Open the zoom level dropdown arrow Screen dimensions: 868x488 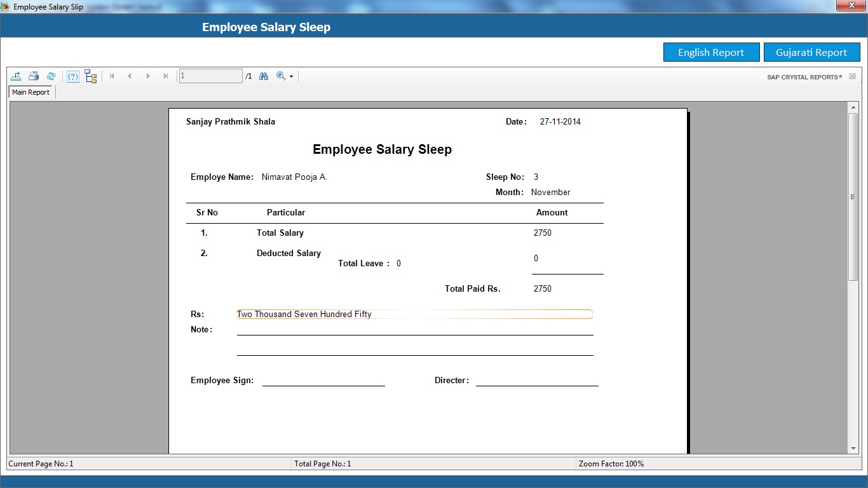click(x=291, y=77)
